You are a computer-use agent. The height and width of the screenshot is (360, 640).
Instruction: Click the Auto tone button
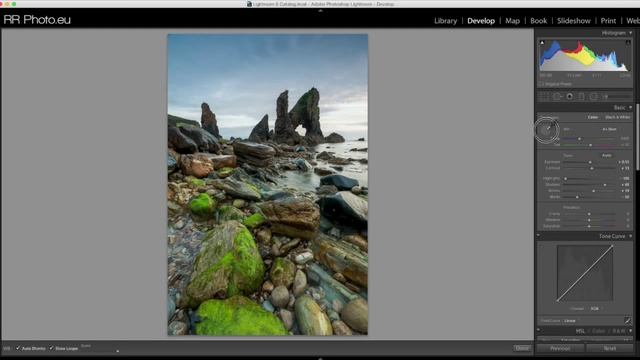(607, 156)
